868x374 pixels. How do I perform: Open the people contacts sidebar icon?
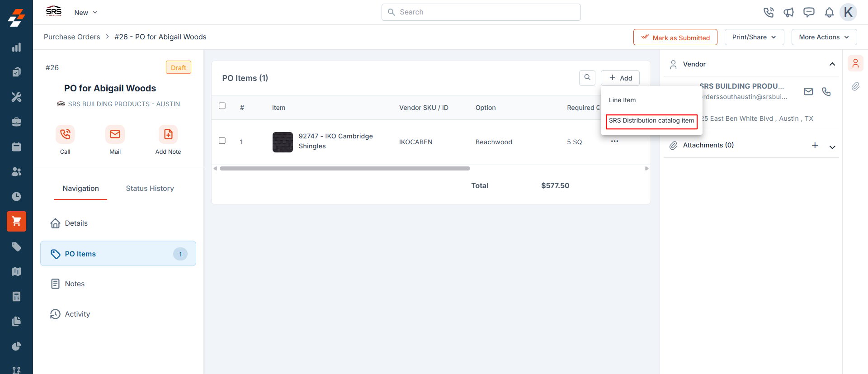click(x=16, y=171)
